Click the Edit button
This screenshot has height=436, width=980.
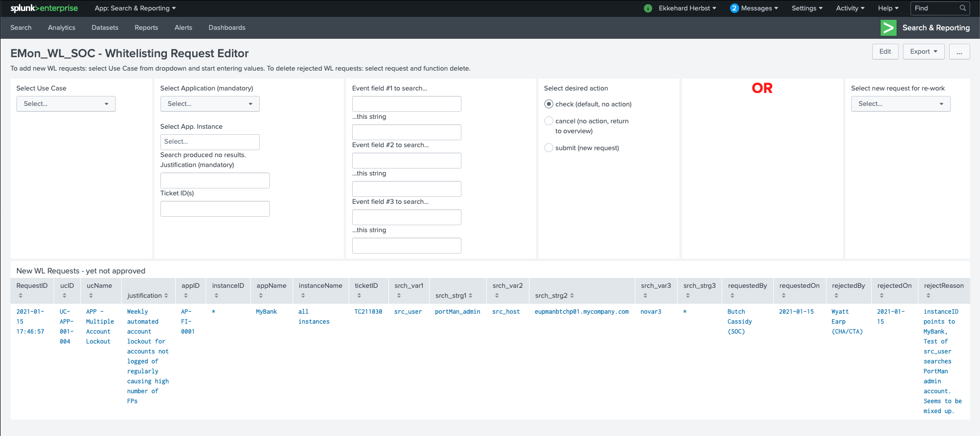[x=885, y=52]
